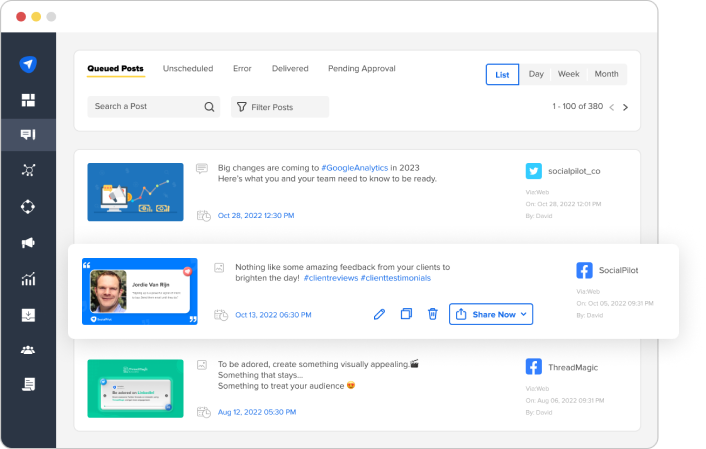Click the filter funnel icon
Viewport: 706px width, 449px height.
[x=242, y=107]
